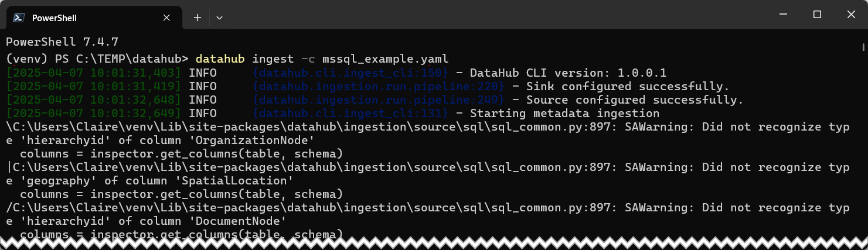
Task: Close the PowerShell tab
Action: click(x=166, y=18)
